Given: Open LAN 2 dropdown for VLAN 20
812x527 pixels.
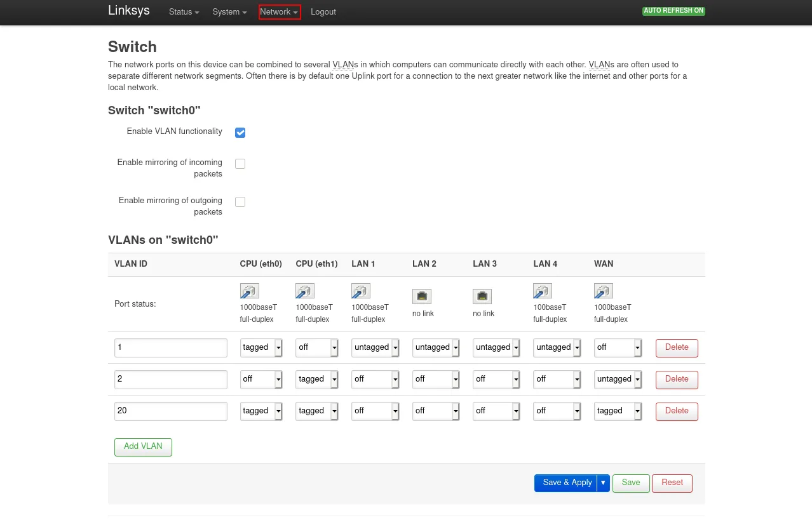Looking at the screenshot, I should pyautogui.click(x=436, y=411).
